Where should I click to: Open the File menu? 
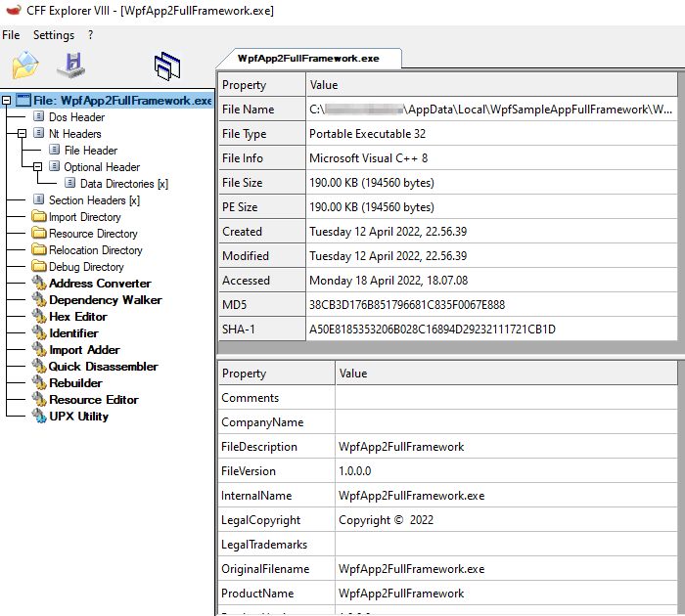pos(11,35)
